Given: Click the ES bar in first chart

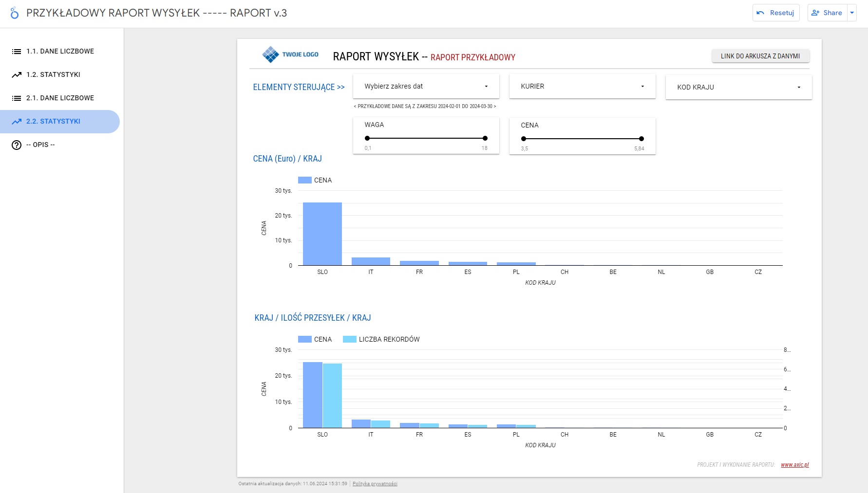Looking at the screenshot, I should (x=468, y=264).
